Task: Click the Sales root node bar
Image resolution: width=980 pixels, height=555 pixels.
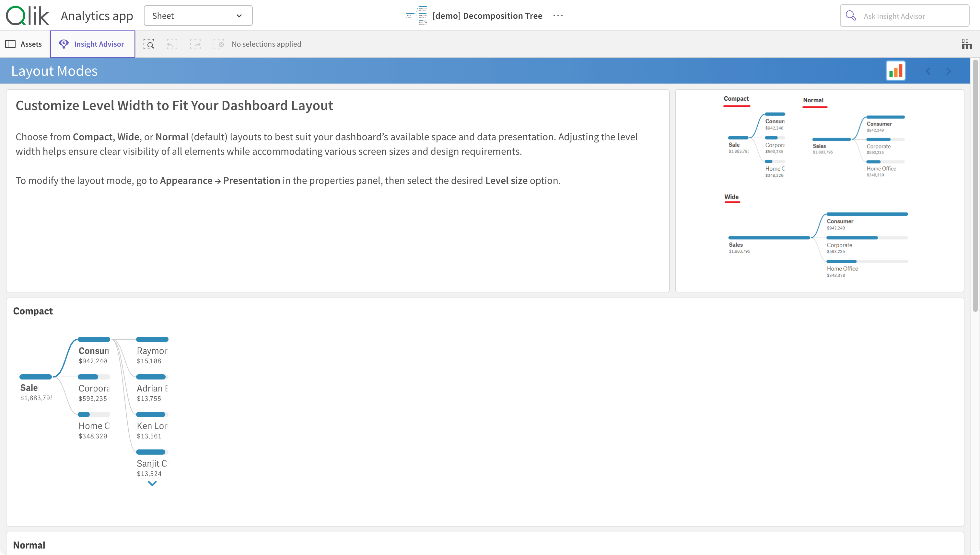Action: click(35, 377)
